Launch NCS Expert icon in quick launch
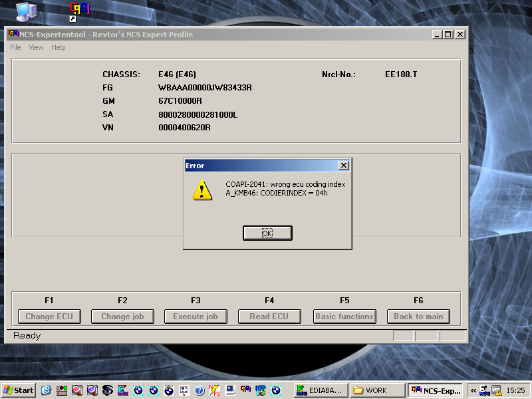Viewport: 532px width, 399px height. pos(245,390)
